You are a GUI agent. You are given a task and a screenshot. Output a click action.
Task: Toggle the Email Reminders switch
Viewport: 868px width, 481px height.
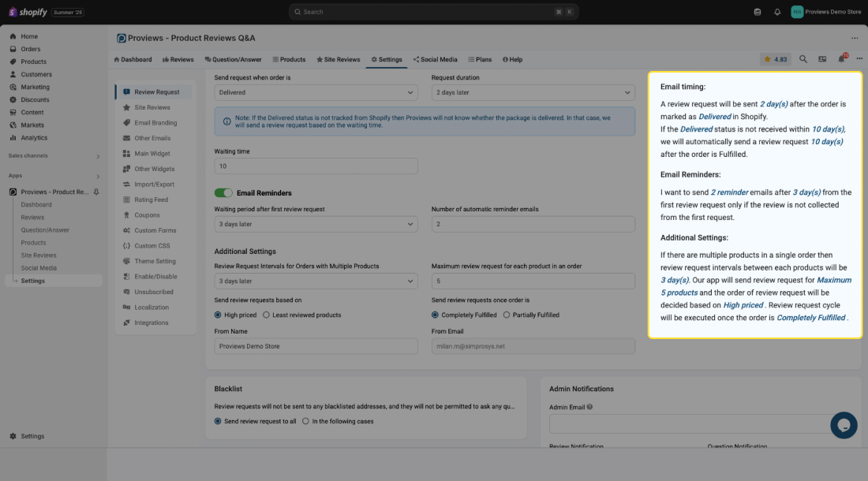(x=223, y=193)
